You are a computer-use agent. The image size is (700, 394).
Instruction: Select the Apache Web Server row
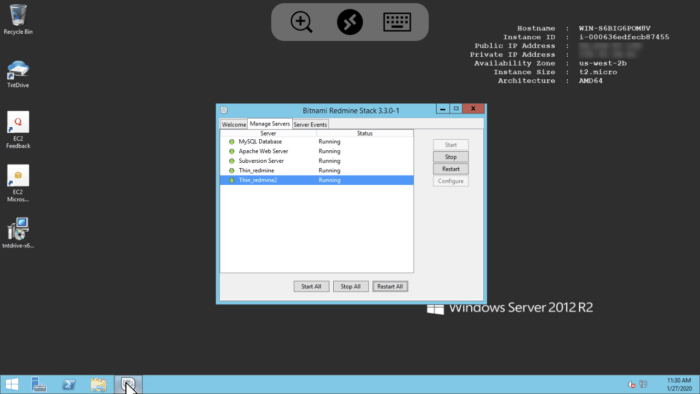317,151
